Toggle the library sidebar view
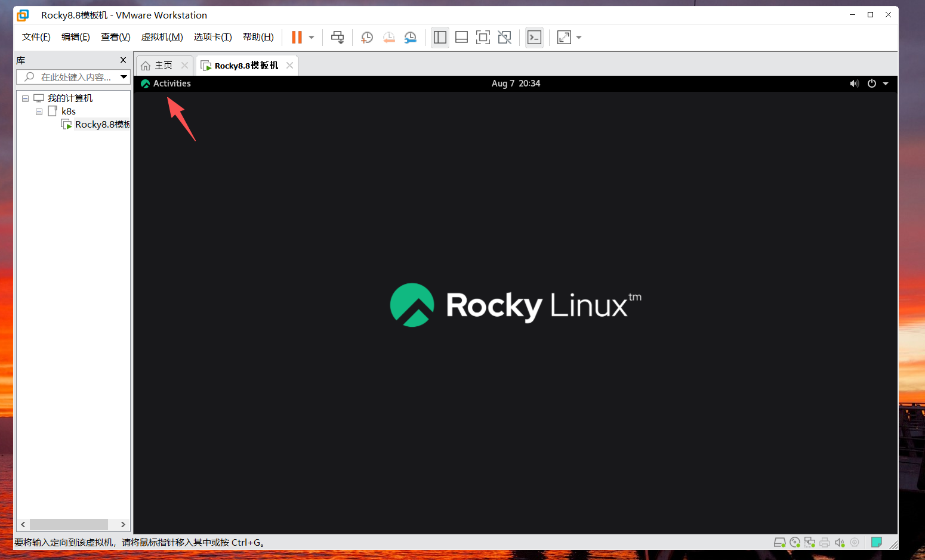 point(440,38)
